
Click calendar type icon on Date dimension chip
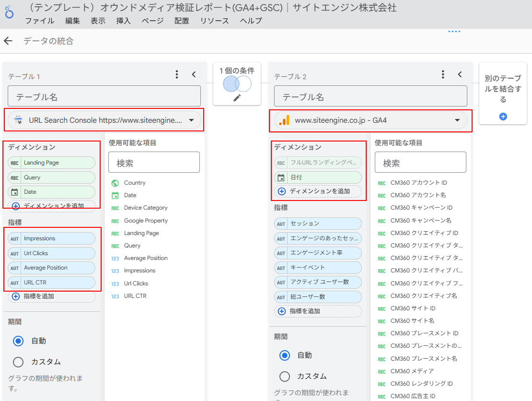point(14,192)
